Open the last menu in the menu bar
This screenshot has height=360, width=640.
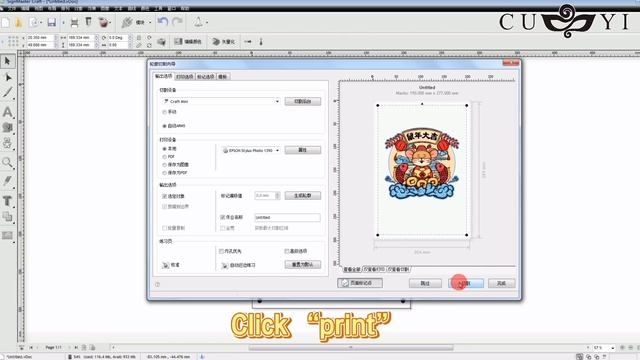184,8
